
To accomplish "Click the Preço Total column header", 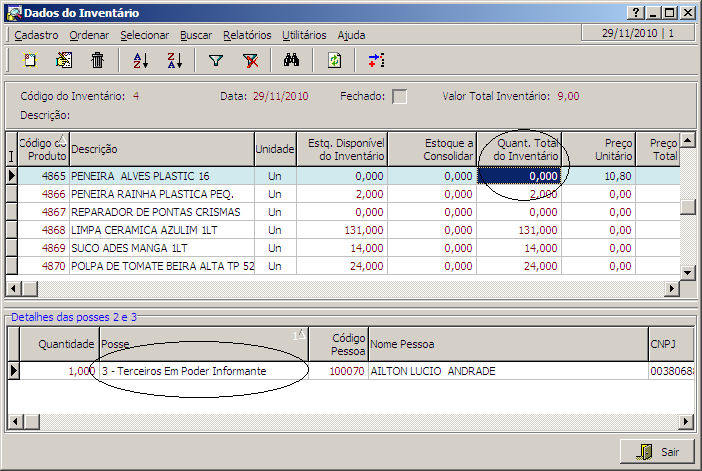I will click(x=658, y=149).
